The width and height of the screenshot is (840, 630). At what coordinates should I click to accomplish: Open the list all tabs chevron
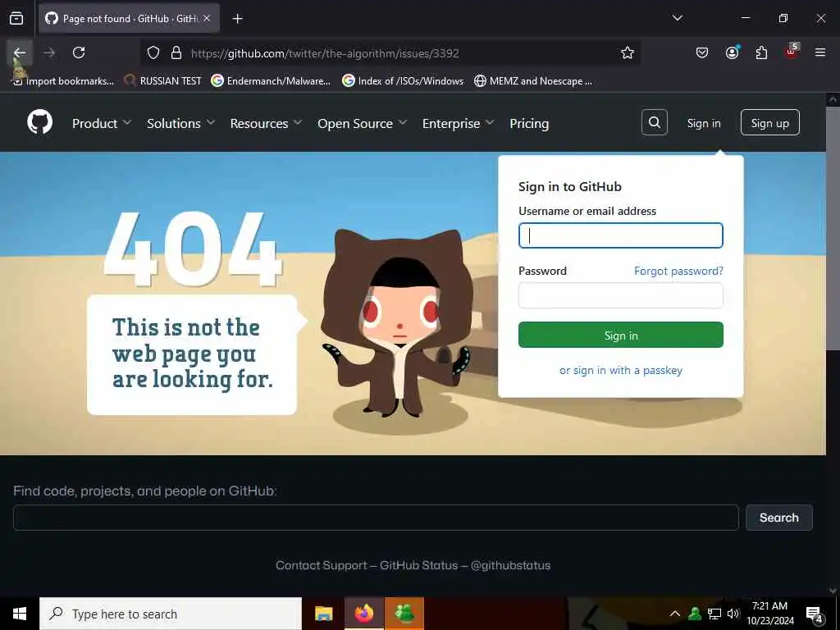tap(677, 18)
